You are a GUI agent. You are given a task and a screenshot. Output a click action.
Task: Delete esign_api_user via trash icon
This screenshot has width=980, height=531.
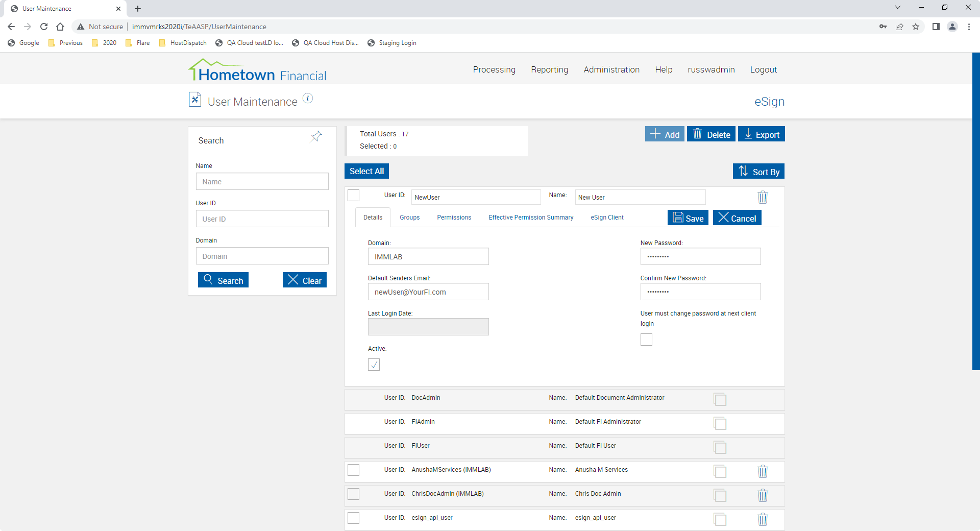pyautogui.click(x=763, y=519)
